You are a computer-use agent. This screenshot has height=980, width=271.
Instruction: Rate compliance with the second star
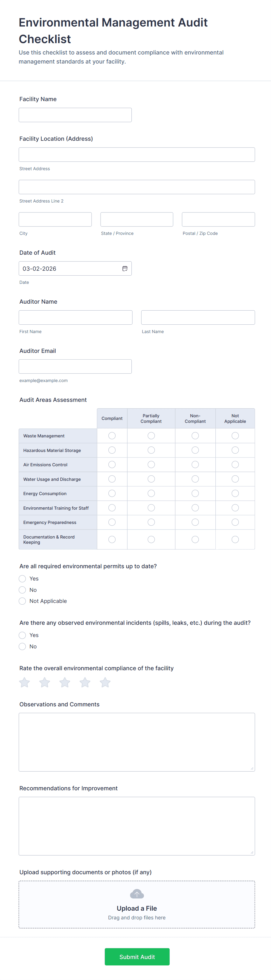(45, 682)
